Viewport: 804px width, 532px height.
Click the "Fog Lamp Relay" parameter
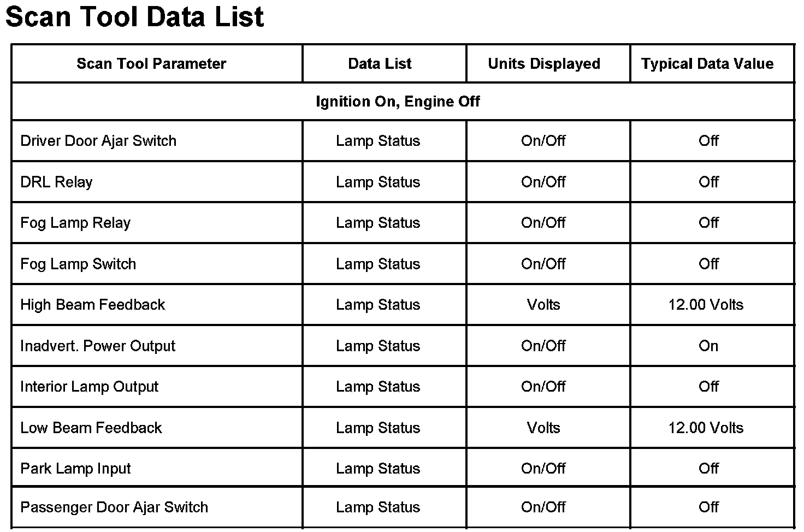pyautogui.click(x=75, y=223)
